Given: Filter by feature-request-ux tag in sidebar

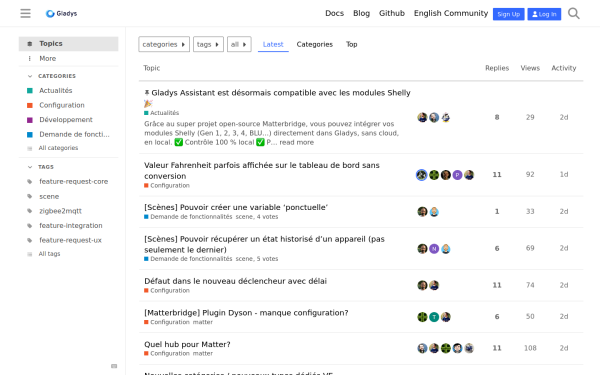Looking at the screenshot, I should tap(68, 240).
